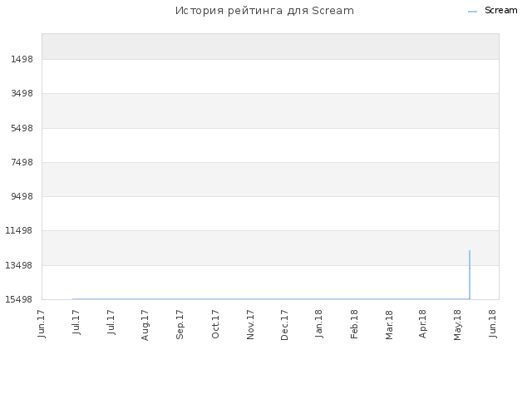The image size is (532, 399).
Task: Click the Mar.18 x-axis label
Action: [x=389, y=325]
